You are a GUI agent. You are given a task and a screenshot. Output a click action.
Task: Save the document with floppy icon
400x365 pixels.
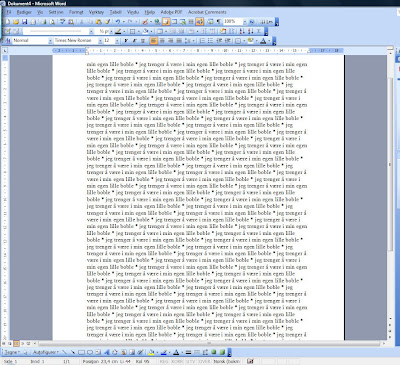[24, 22]
